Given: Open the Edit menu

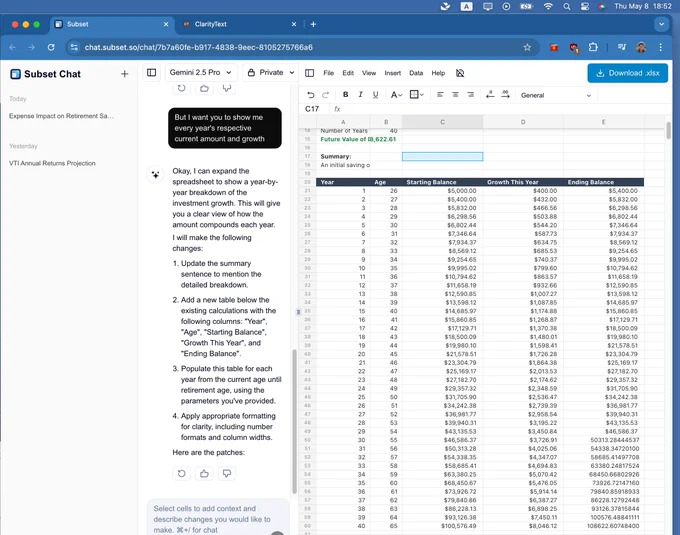Looking at the screenshot, I should coord(348,73).
